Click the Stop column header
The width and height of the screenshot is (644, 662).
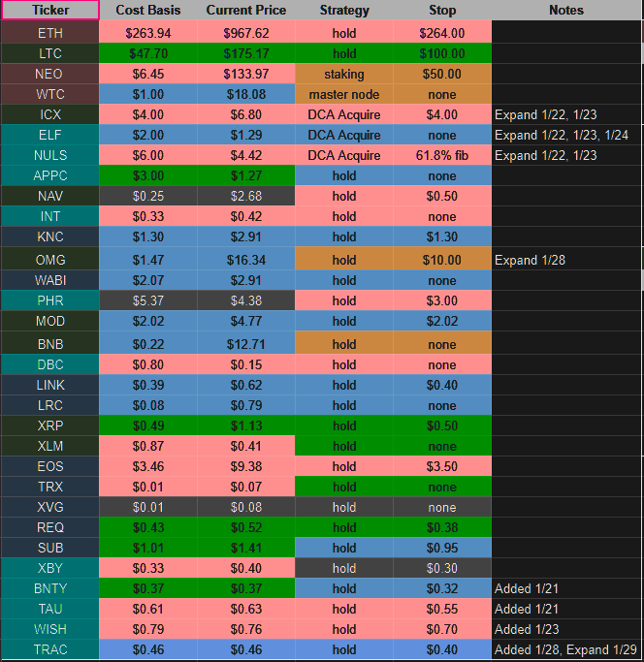[442, 10]
